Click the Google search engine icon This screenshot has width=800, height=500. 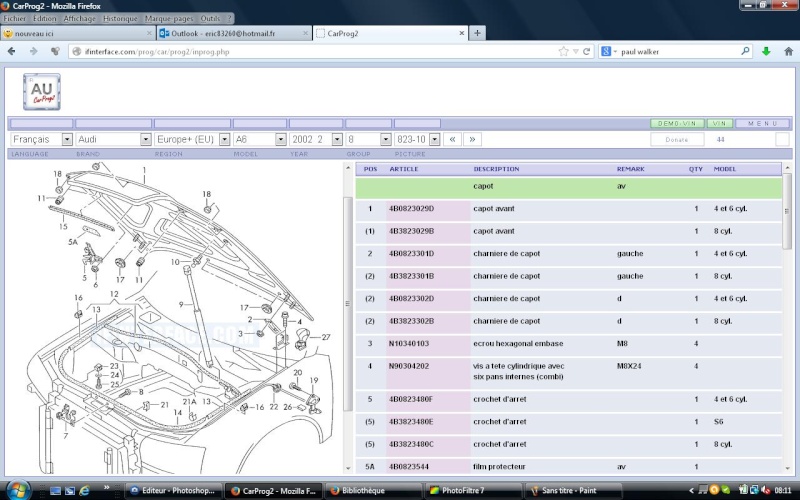[606, 52]
